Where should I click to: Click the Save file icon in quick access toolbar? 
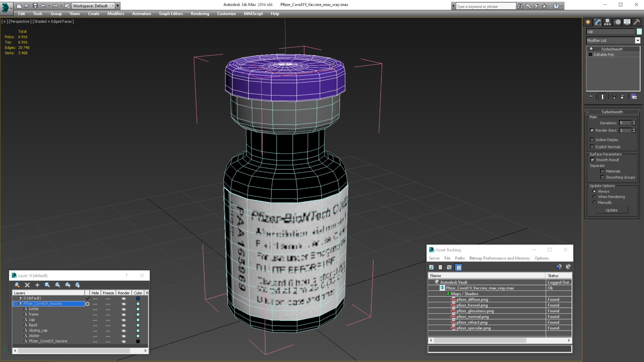click(35, 6)
